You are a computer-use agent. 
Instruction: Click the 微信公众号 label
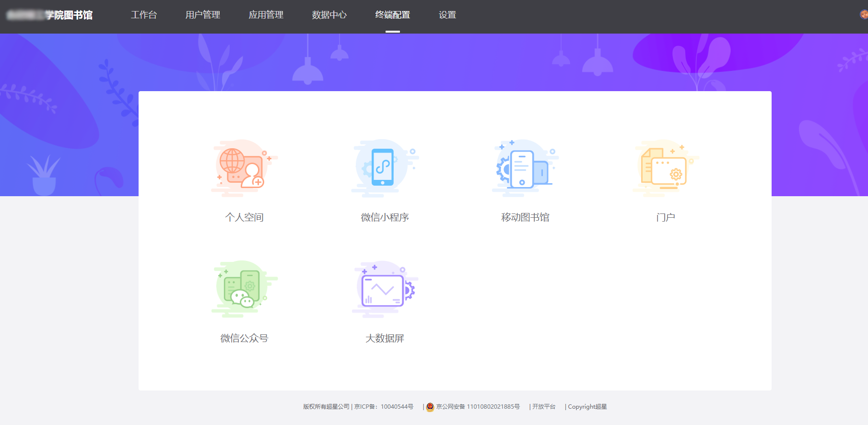[x=244, y=338]
